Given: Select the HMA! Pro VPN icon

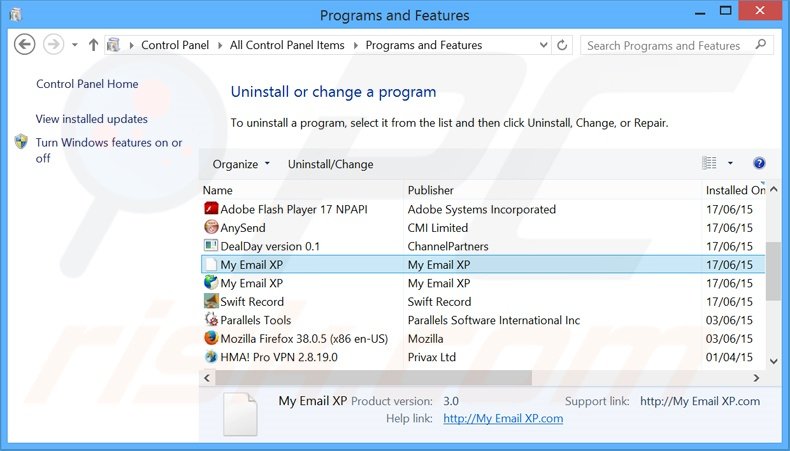Looking at the screenshot, I should click(211, 357).
